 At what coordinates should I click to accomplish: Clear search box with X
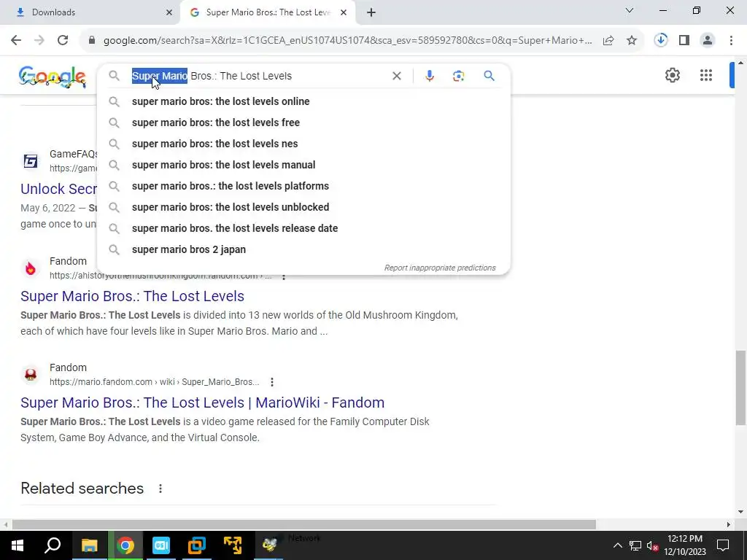pos(396,76)
